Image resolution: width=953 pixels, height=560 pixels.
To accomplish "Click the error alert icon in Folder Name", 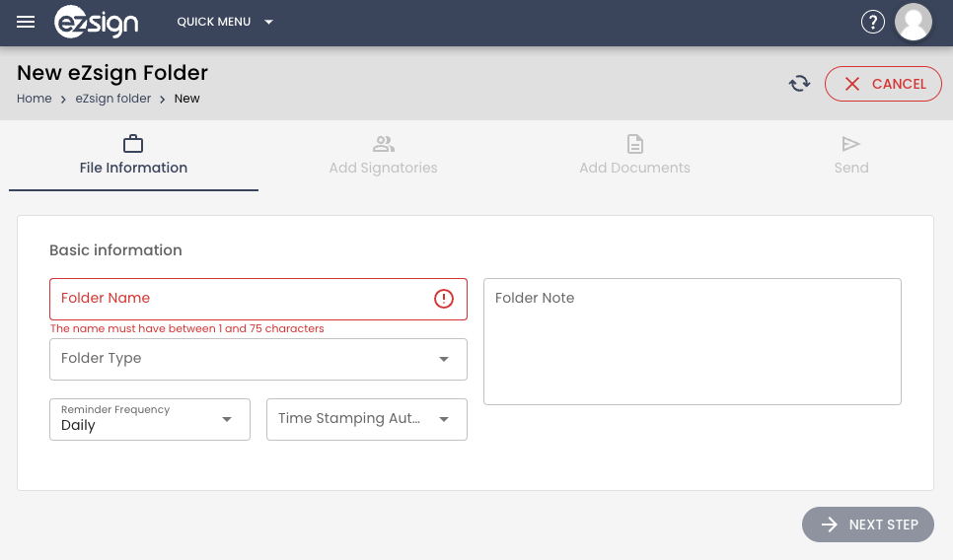I will click(444, 299).
